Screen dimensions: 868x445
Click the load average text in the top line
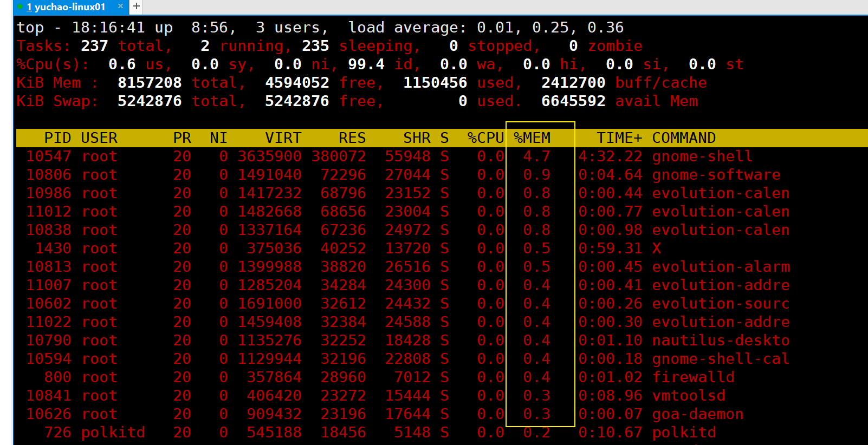(406, 28)
